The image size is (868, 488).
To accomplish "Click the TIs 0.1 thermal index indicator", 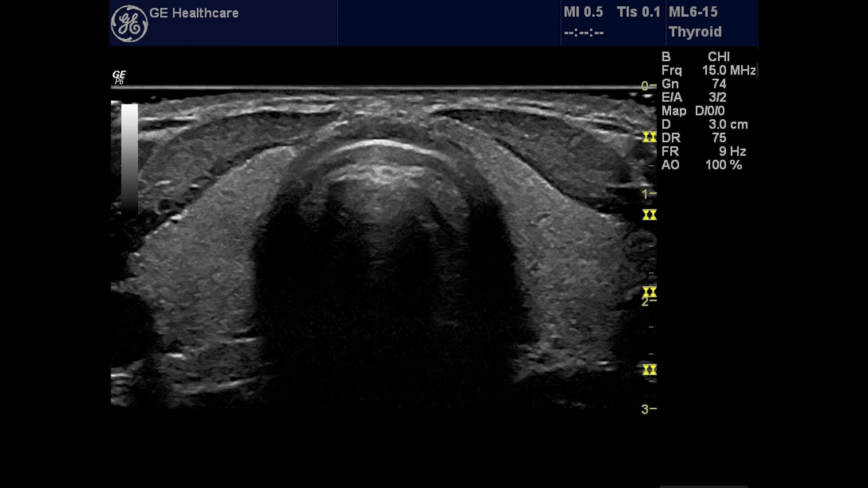I will [x=638, y=12].
